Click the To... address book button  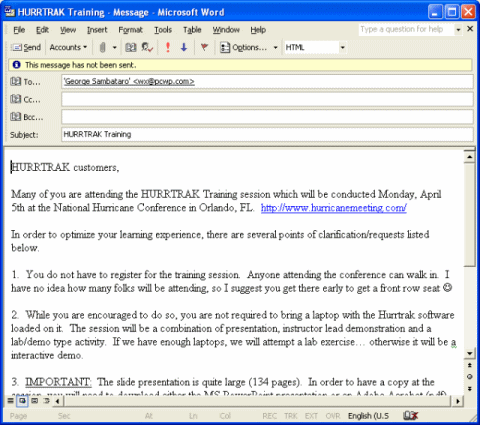(26, 82)
